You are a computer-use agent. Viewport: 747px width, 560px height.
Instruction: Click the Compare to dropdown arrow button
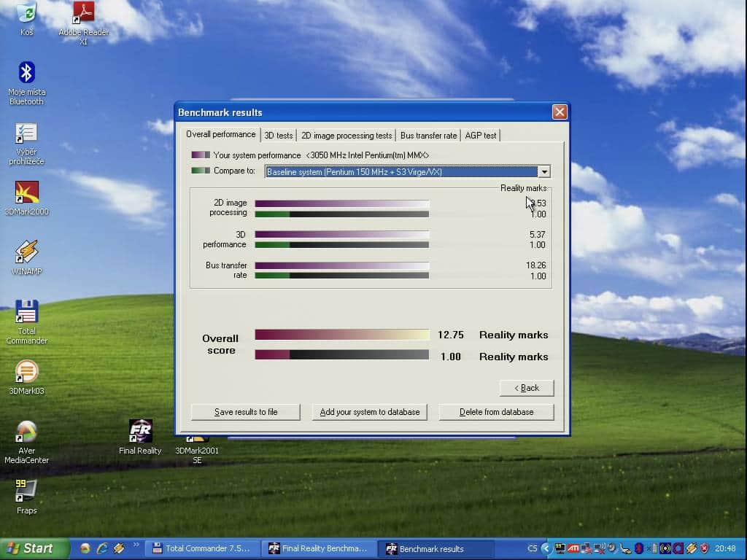coord(544,171)
